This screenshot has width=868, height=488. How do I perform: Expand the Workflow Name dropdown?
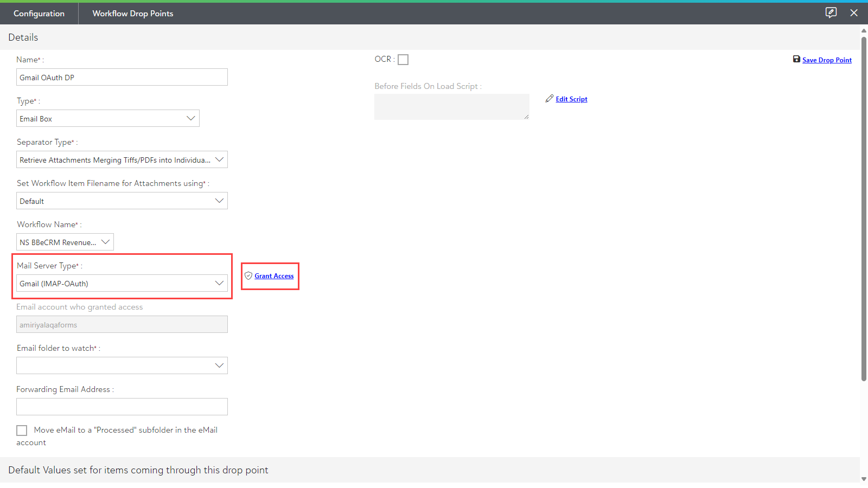point(65,242)
